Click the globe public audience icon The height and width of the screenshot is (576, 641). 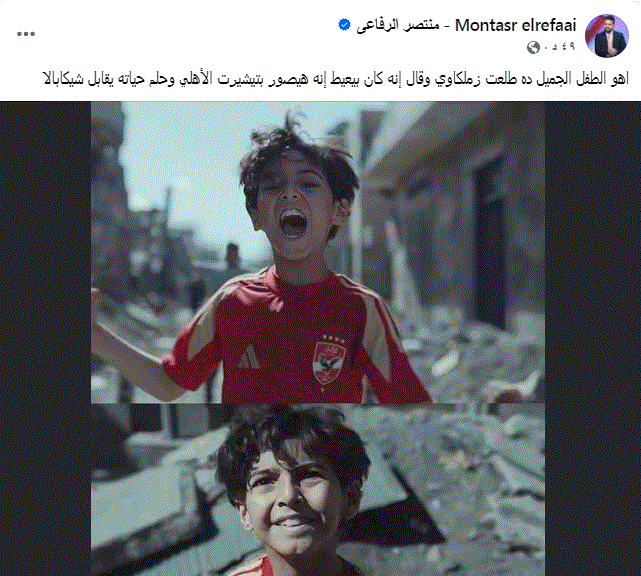click(533, 47)
